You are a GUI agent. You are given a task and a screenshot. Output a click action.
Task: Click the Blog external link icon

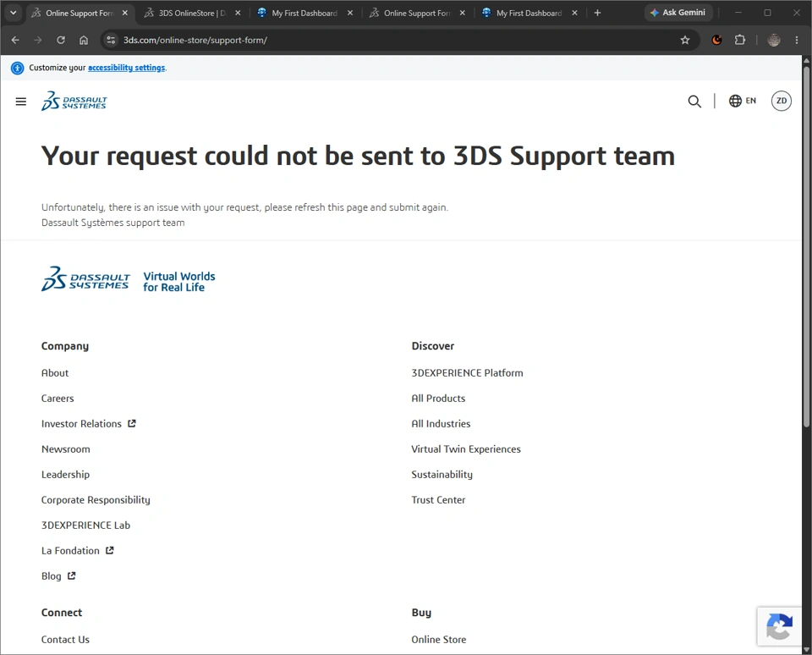(x=71, y=575)
